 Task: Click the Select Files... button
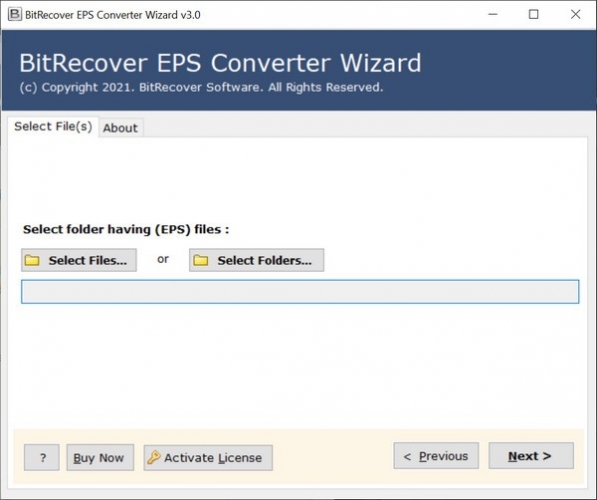[x=79, y=260]
